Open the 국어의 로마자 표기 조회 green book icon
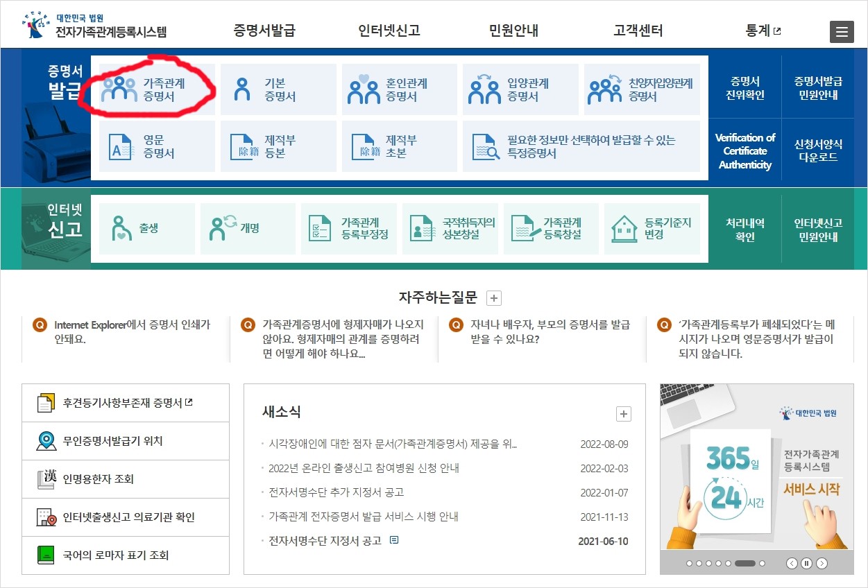This screenshot has height=588, width=868. coord(46,555)
